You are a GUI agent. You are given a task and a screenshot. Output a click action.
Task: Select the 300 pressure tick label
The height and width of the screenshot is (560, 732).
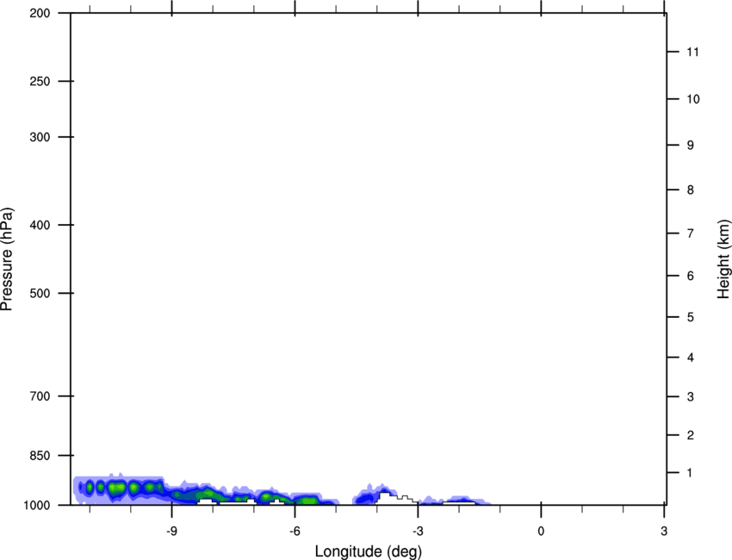pyautogui.click(x=40, y=137)
